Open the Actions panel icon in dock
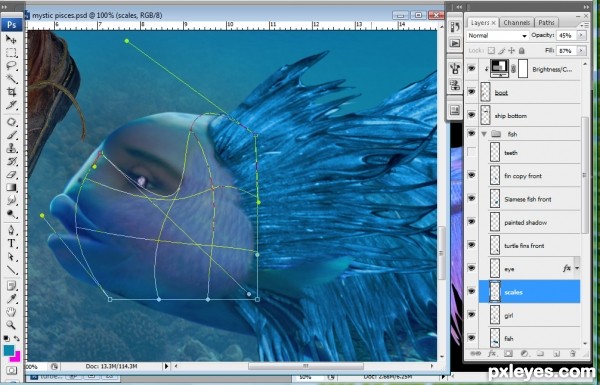600x385 pixels. 455,43
